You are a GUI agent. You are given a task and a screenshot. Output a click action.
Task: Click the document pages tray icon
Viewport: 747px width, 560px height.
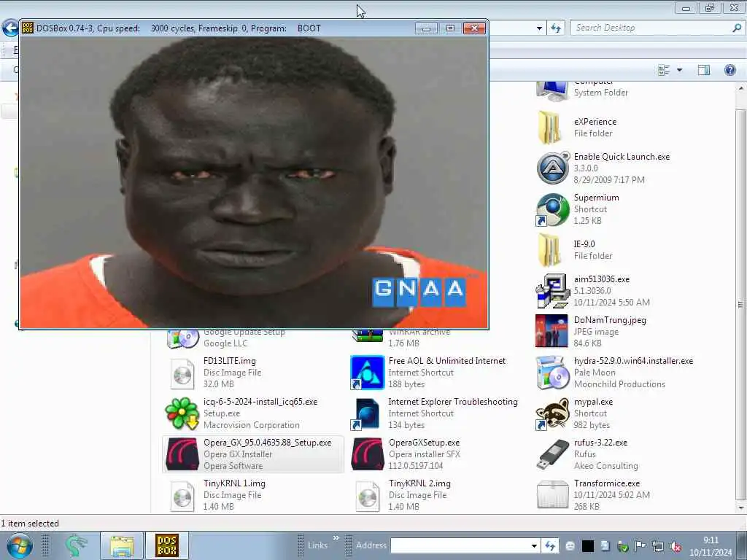click(605, 546)
